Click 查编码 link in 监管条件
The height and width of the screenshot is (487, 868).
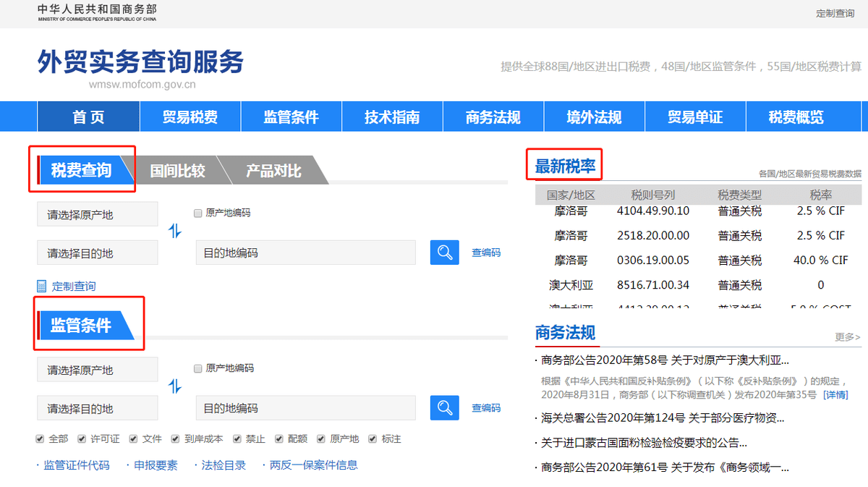coord(486,407)
